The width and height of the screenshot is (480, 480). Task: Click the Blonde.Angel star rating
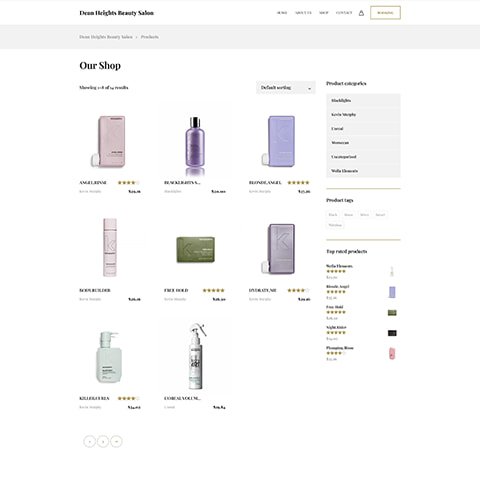click(298, 183)
